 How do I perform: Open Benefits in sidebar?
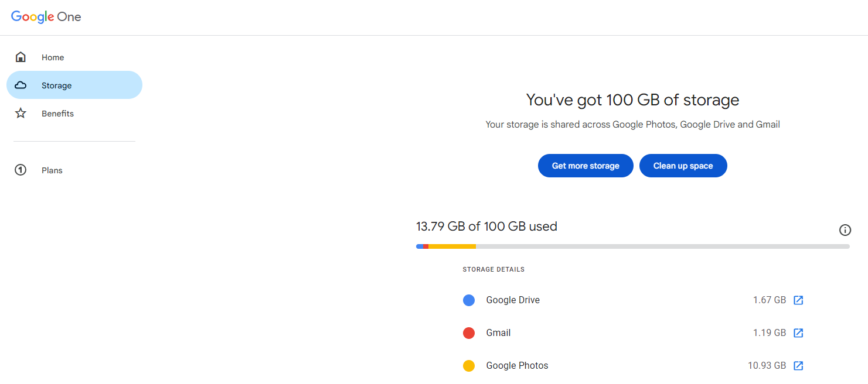coord(74,114)
